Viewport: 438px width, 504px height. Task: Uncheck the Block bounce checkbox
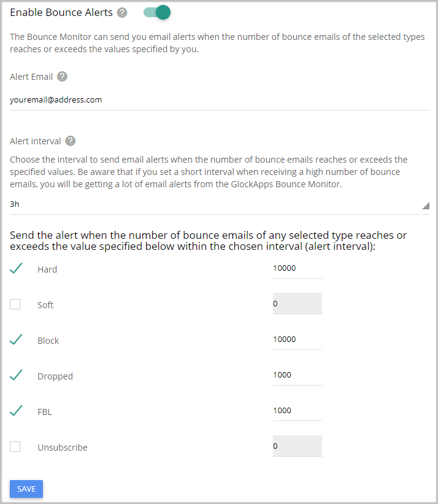pos(15,339)
